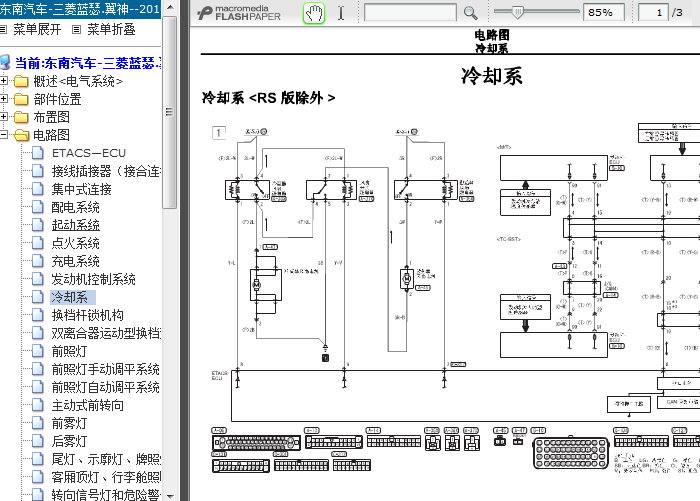Open the 发动机控制系统 page
This screenshot has width=700, height=501.
click(93, 279)
